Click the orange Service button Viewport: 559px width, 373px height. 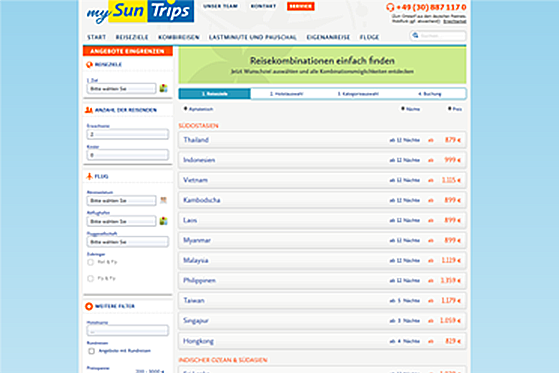click(301, 6)
